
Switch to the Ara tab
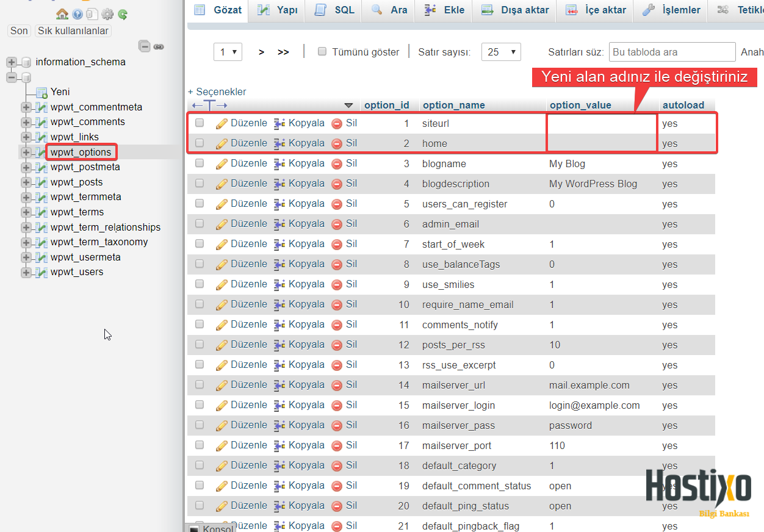click(389, 10)
